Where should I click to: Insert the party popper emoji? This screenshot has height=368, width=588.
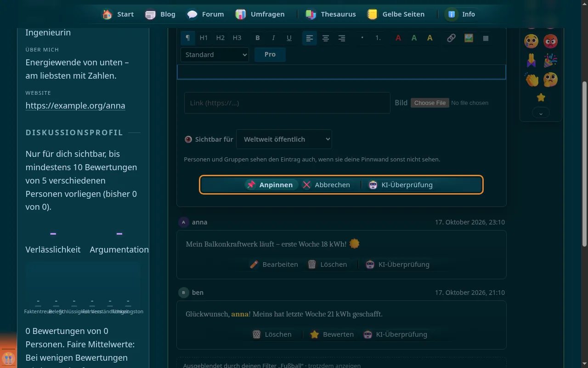coord(550,60)
